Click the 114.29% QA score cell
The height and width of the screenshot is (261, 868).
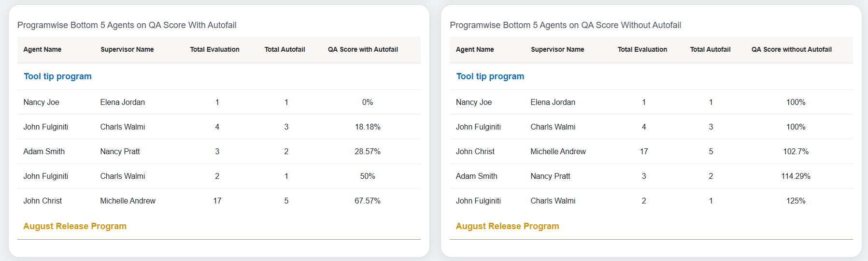(x=796, y=176)
